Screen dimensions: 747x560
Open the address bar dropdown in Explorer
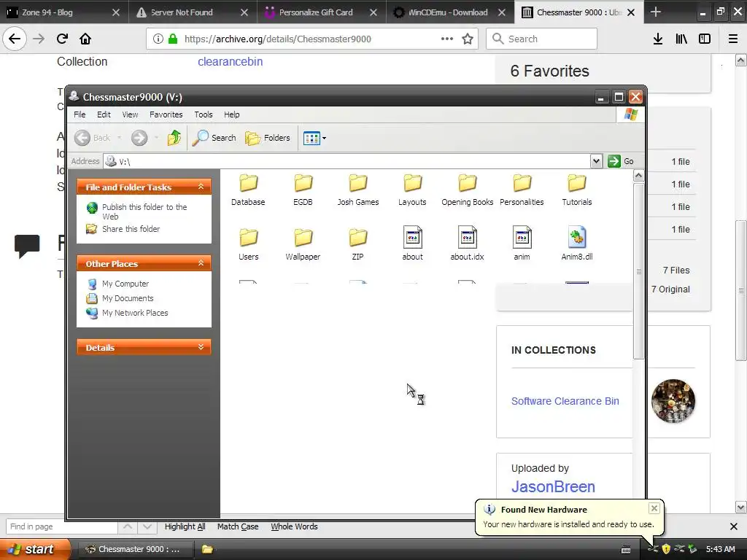tap(596, 161)
